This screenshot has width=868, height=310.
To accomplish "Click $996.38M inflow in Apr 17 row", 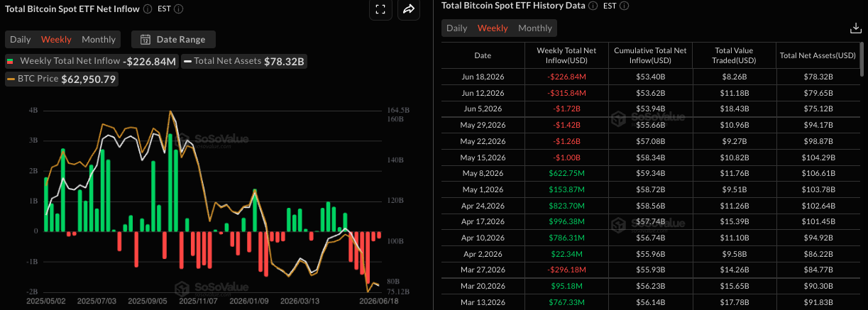I will point(566,221).
